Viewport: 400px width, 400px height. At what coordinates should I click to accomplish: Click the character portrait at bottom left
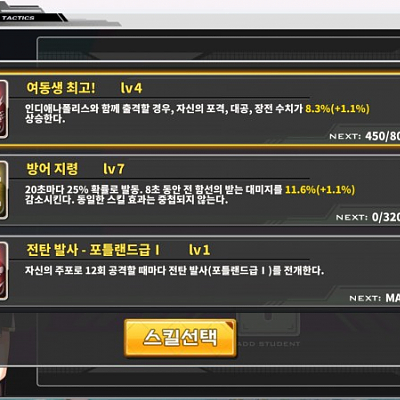click(6, 355)
